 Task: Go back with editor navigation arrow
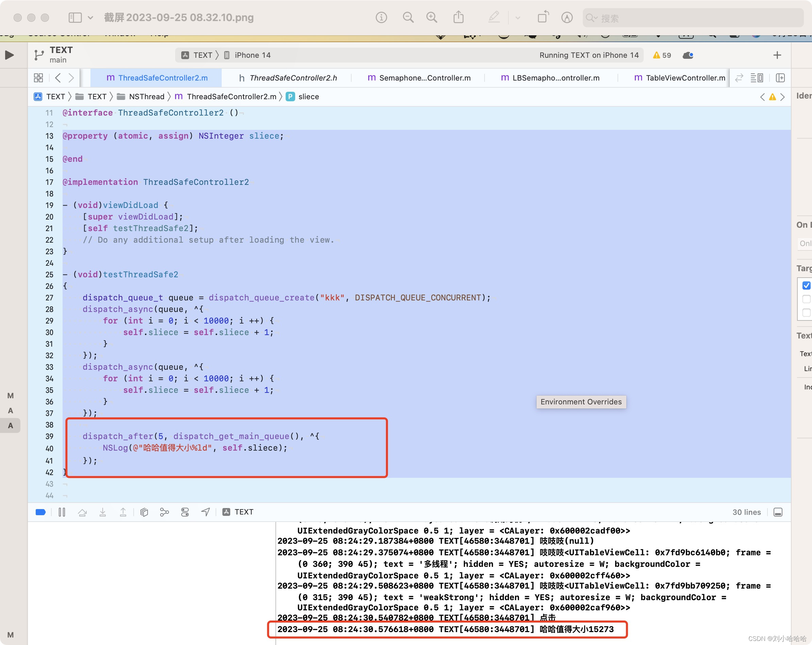(57, 78)
